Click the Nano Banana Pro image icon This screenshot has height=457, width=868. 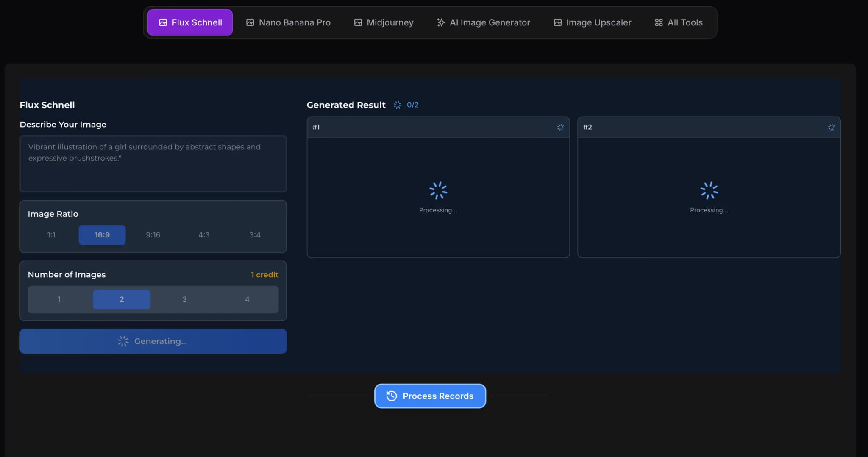[250, 22]
